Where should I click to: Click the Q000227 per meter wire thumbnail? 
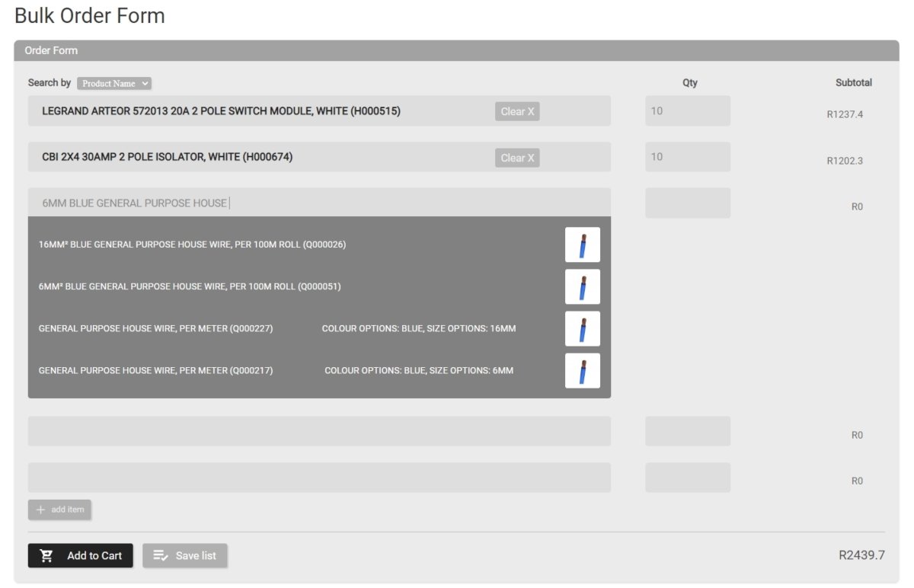(x=582, y=329)
